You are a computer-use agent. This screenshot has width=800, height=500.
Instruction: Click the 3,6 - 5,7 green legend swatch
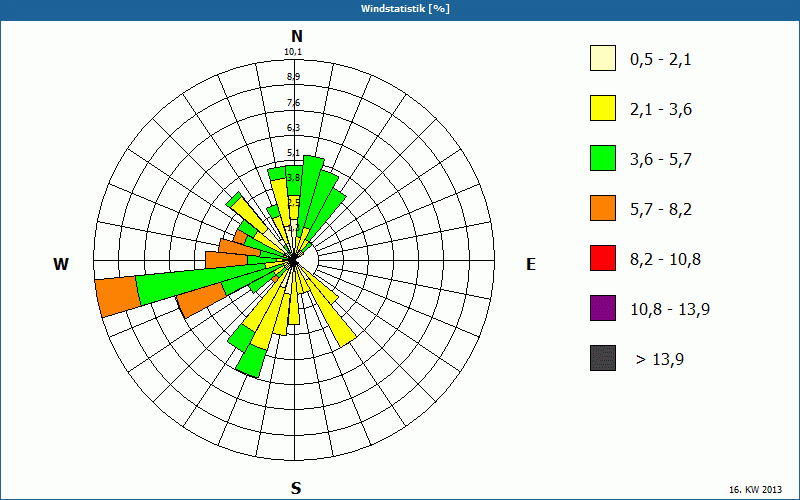[603, 158]
